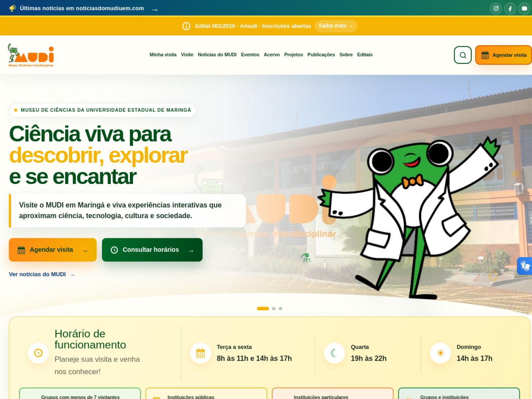This screenshot has width=532, height=399.
Task: Open Instituições públicas card
Action: [x=206, y=393]
